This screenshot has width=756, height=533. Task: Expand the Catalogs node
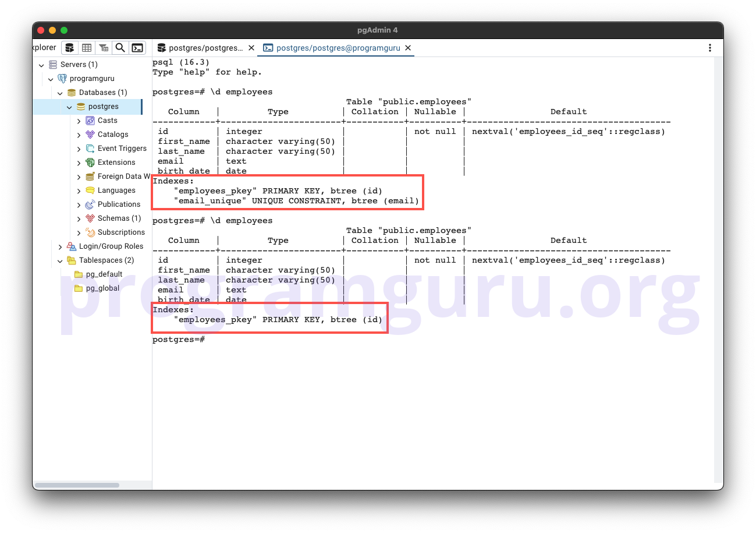click(x=79, y=135)
